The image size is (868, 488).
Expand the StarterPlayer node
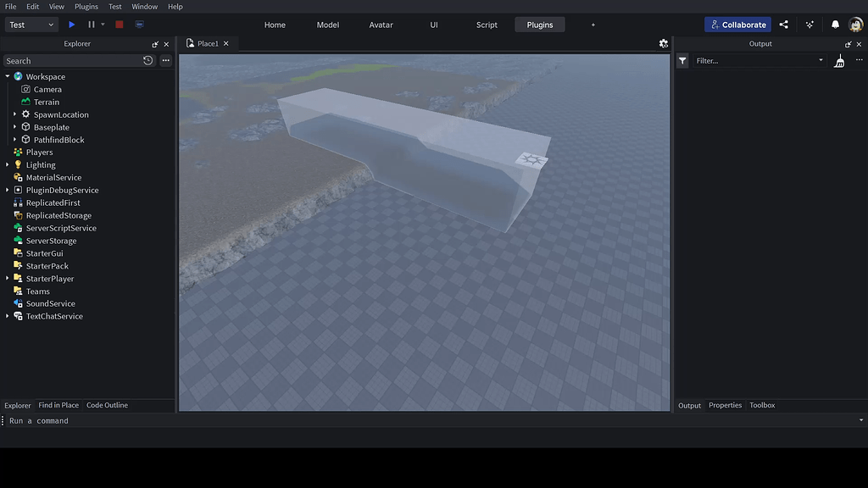(x=7, y=279)
